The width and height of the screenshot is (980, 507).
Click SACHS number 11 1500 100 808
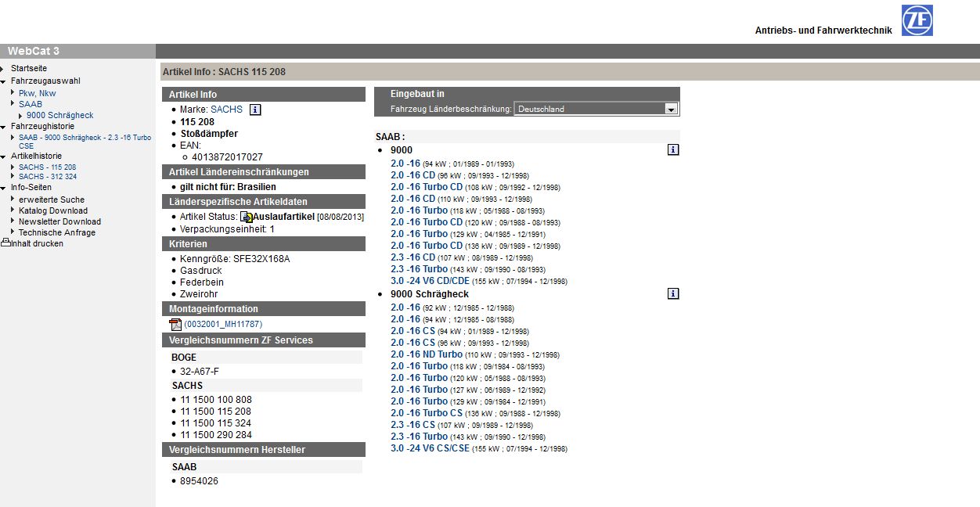216,400
